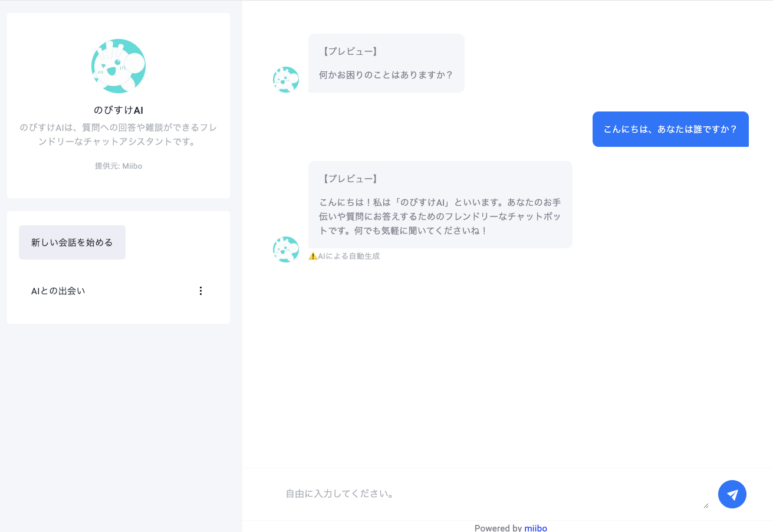The image size is (773, 532).
Task: Click the AIによる自動生成 label
Action: tap(349, 256)
